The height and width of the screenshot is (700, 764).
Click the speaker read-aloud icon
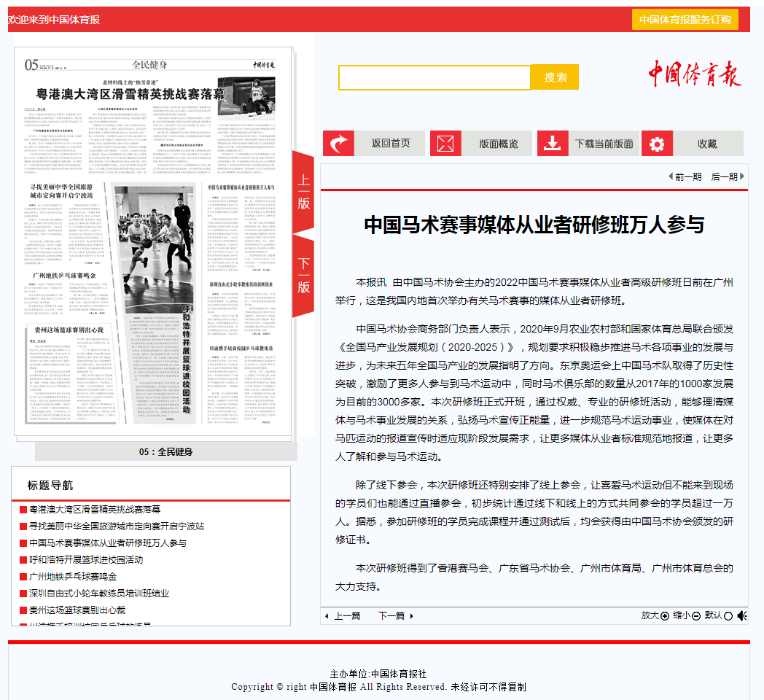(741, 616)
